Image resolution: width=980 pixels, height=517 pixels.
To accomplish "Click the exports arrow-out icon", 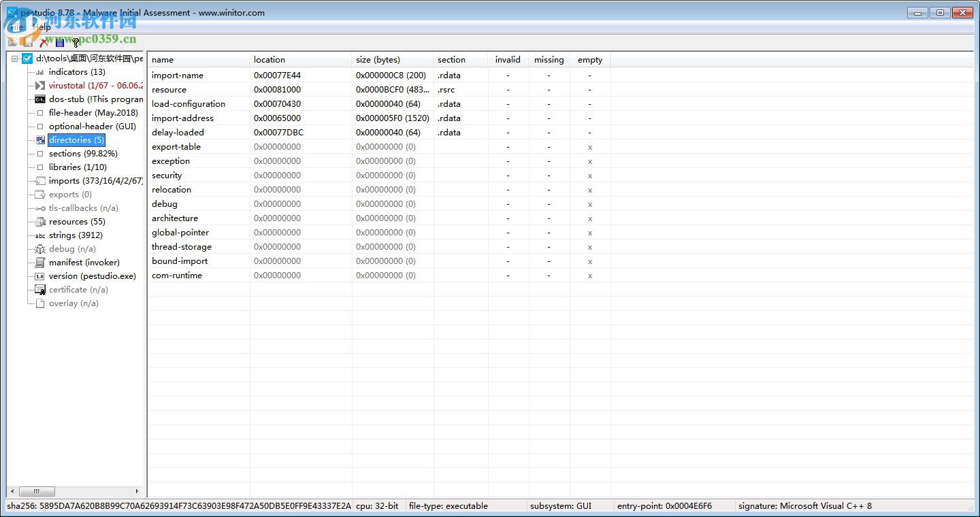I will [39, 195].
